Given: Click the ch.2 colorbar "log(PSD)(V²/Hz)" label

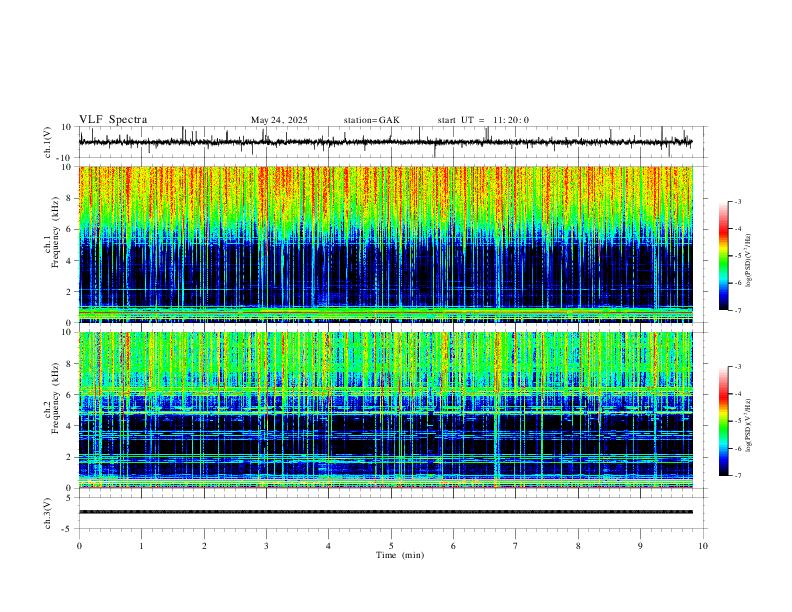Looking at the screenshot, I should tap(748, 425).
